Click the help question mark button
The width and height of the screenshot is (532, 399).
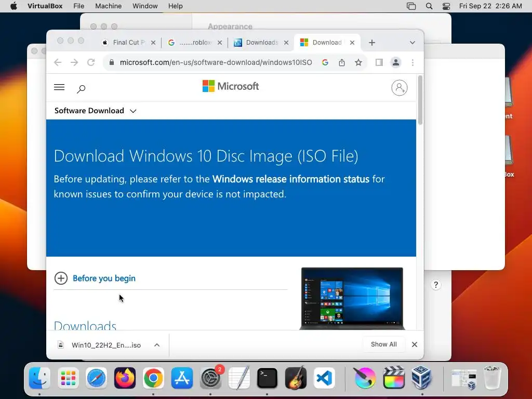(436, 285)
